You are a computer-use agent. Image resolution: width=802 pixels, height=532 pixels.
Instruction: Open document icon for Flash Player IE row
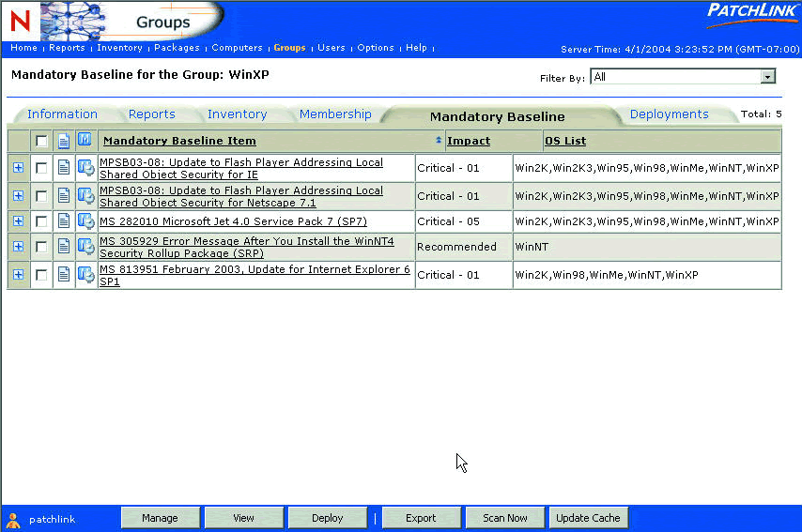(x=64, y=168)
